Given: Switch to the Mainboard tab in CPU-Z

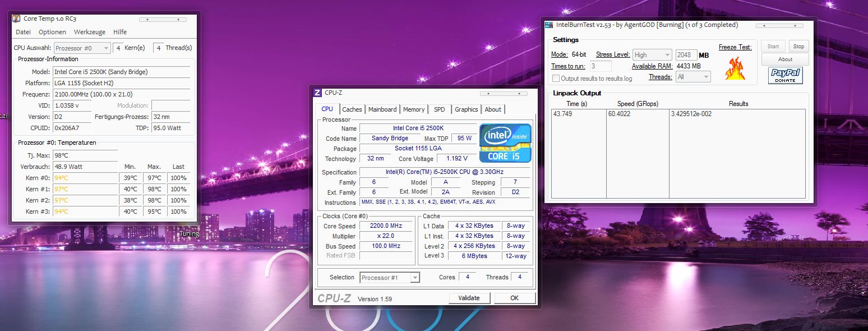Looking at the screenshot, I should coord(382,109).
